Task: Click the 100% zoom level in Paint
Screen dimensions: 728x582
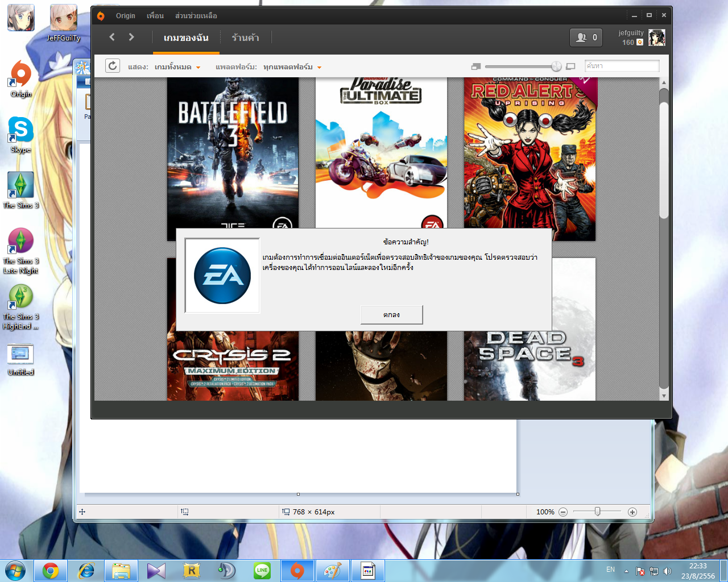Action: pos(545,512)
